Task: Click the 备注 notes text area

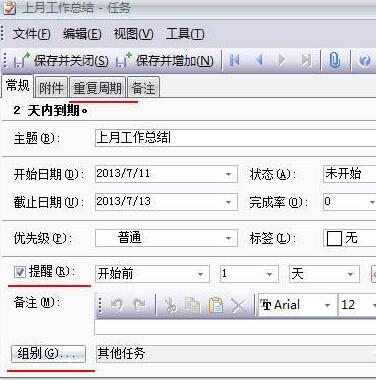Action: tap(235, 327)
